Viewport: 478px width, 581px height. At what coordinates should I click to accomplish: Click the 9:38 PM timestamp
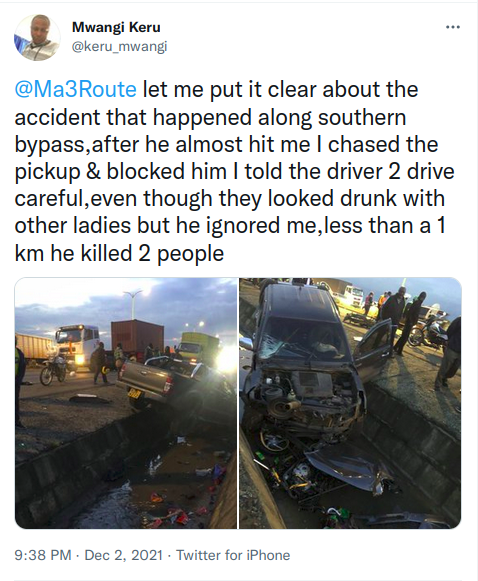43,555
